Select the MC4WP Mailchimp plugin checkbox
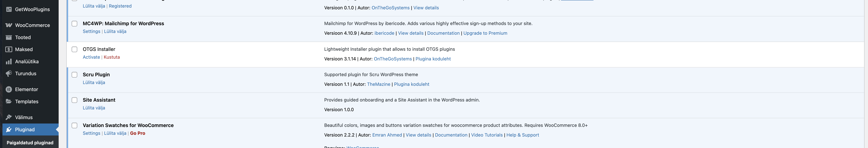Image resolution: width=868 pixels, height=148 pixels. coord(74,24)
